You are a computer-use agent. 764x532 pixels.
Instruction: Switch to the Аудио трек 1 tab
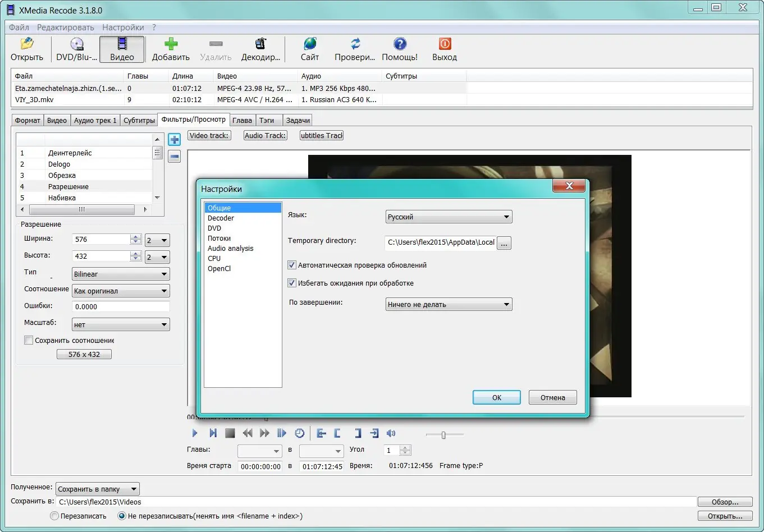pos(95,120)
